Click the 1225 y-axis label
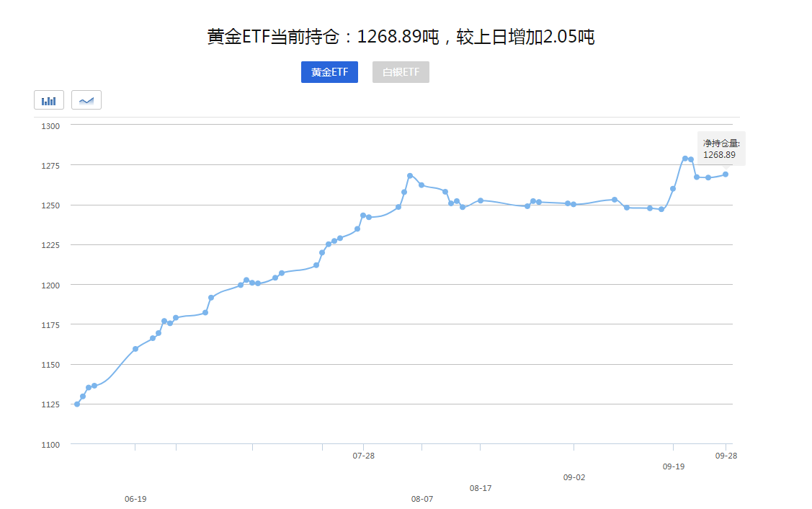812x509 pixels. pyautogui.click(x=50, y=245)
